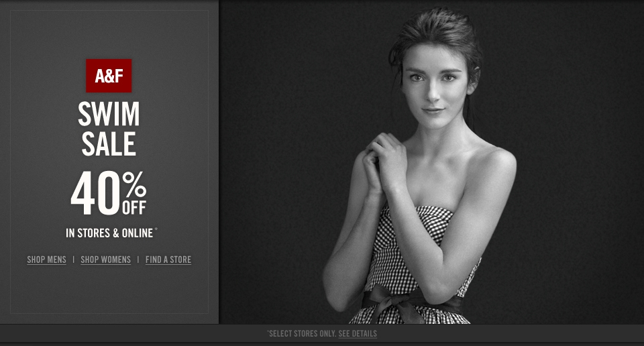Click the word SWIM in the headline
The height and width of the screenshot is (346, 644).
pos(109,114)
